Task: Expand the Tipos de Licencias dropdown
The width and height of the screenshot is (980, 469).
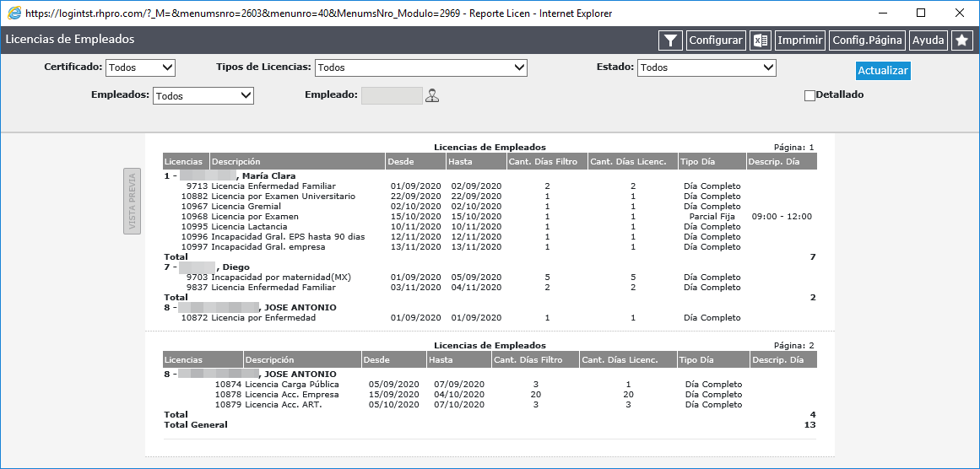Action: [x=420, y=67]
